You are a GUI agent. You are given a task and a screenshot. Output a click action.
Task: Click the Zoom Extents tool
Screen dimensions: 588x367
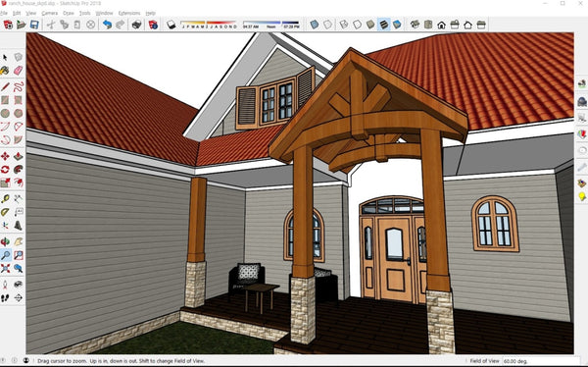(5, 268)
